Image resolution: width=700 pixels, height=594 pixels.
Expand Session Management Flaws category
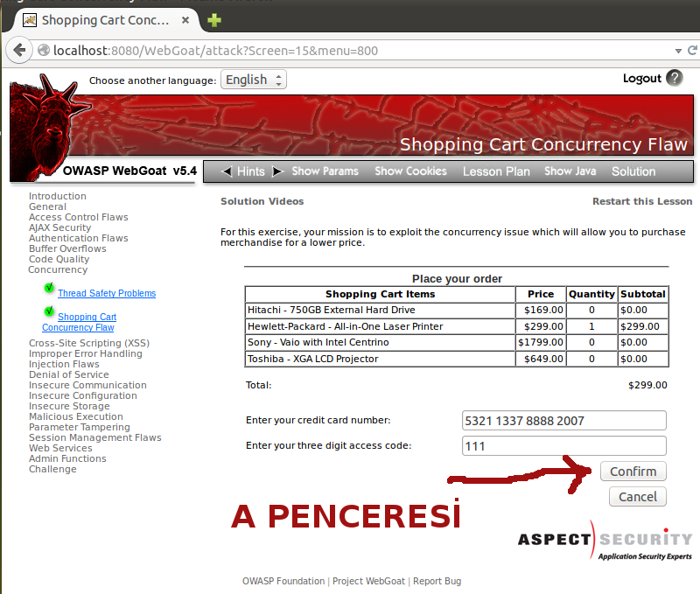click(x=95, y=437)
